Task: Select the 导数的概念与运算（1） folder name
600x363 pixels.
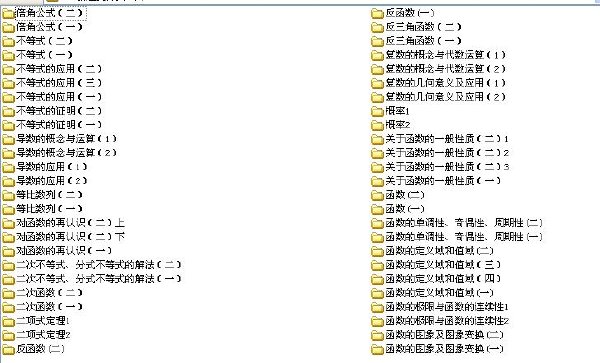Action: (66, 139)
